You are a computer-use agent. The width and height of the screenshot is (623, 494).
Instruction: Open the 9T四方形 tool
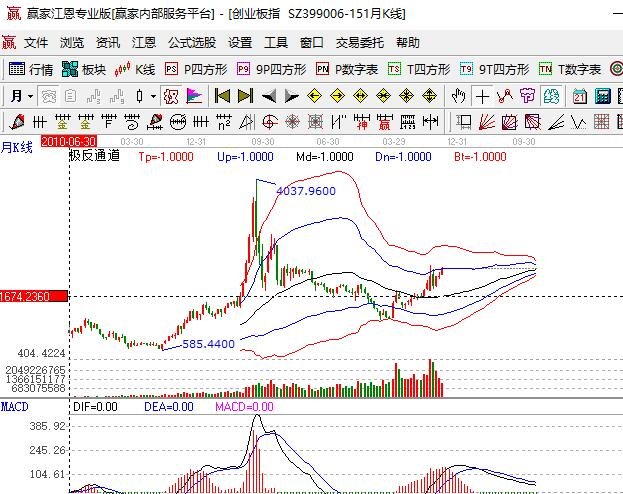click(494, 70)
